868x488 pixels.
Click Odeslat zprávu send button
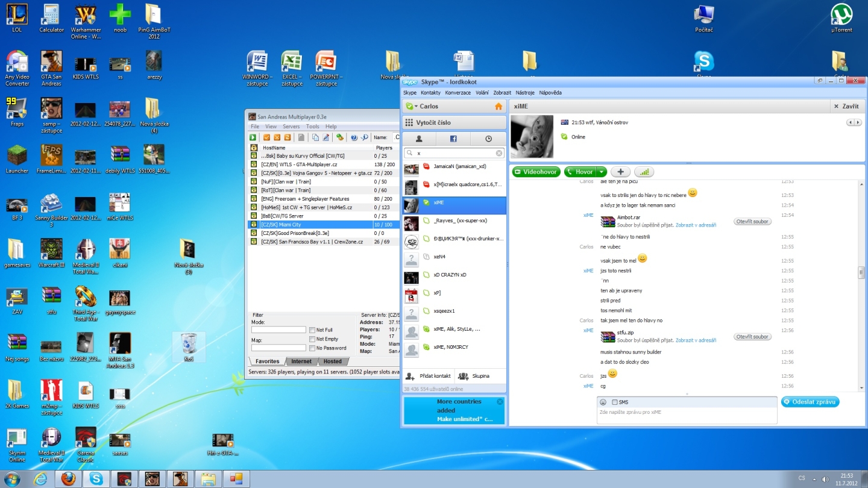[810, 402]
